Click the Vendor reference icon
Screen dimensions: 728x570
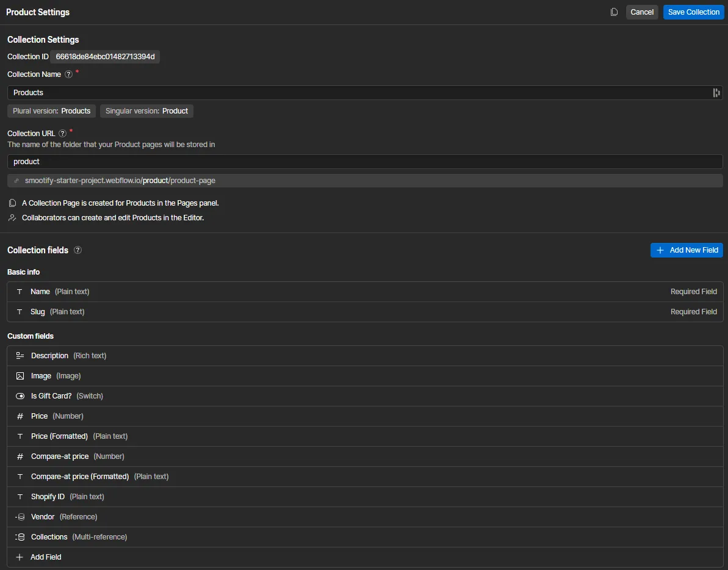[20, 517]
